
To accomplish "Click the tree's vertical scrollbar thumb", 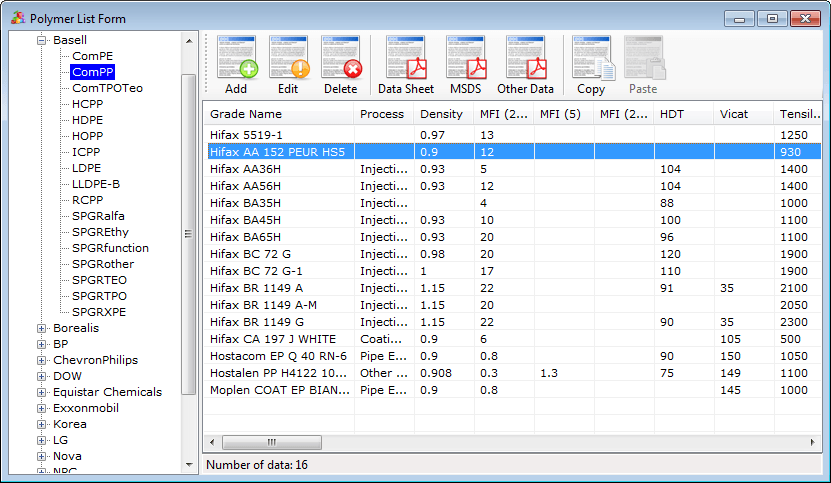I will [188, 234].
